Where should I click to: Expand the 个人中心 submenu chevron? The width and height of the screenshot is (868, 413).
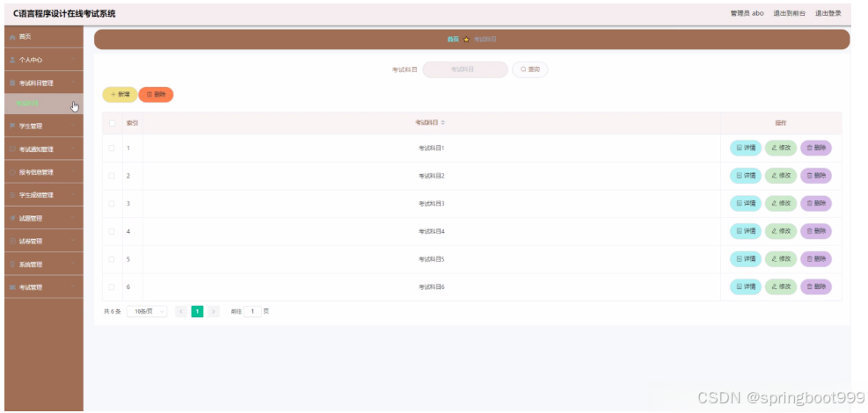[73, 59]
